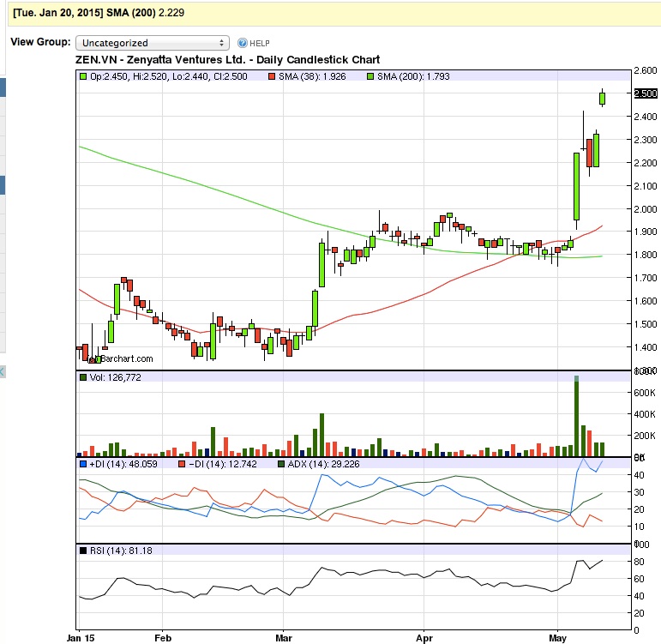The height and width of the screenshot is (644, 661).
Task: Click the Apr date axis label
Action: coord(424,638)
